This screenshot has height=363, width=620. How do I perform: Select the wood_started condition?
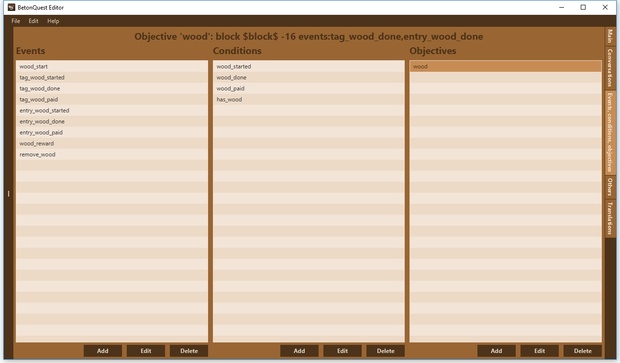(x=309, y=66)
